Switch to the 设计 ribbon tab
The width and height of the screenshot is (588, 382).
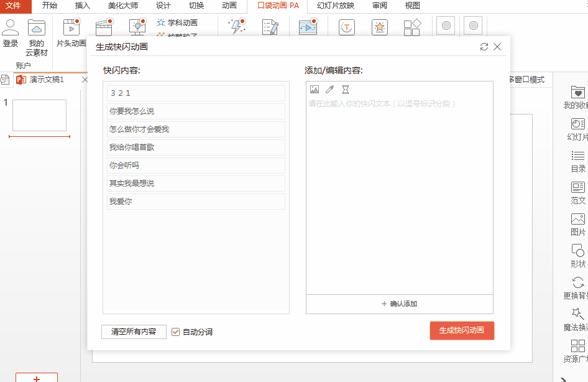pos(163,6)
